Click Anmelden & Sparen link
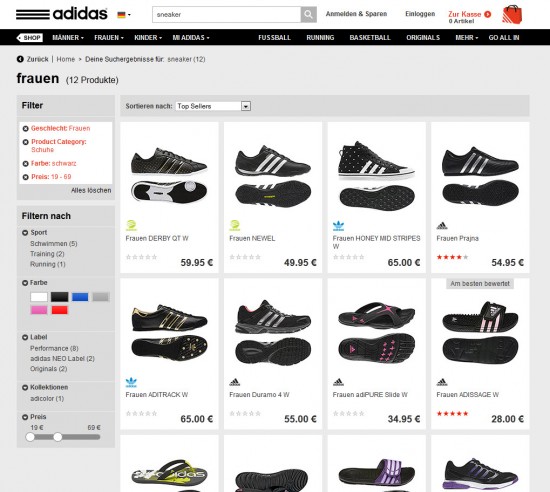 click(356, 14)
